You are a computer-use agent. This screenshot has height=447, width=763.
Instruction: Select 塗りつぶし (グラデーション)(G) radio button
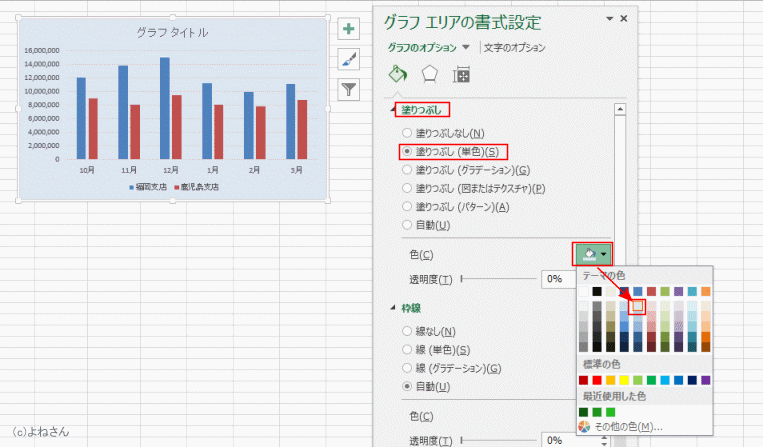pyautogui.click(x=407, y=170)
